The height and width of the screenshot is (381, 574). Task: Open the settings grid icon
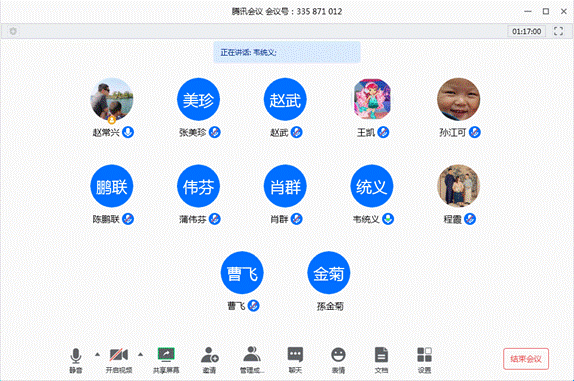[424, 355]
